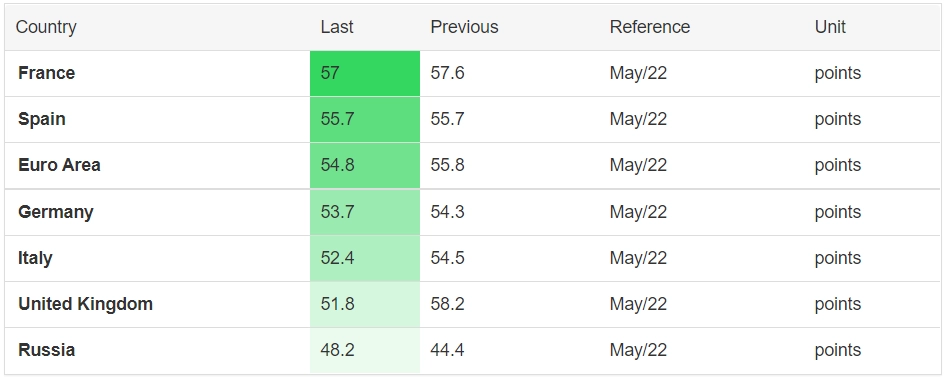Image resolution: width=947 pixels, height=381 pixels.
Task: Open the United Kingdom link
Action: 85,304
